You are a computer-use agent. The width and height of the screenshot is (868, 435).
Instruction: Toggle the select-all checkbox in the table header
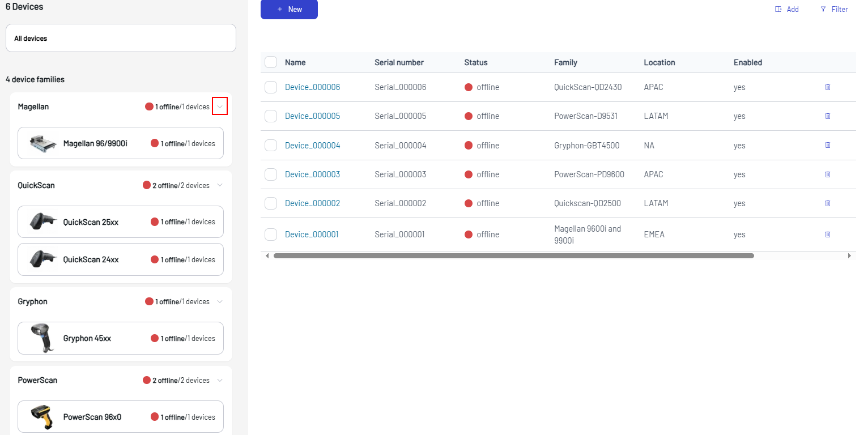(270, 62)
